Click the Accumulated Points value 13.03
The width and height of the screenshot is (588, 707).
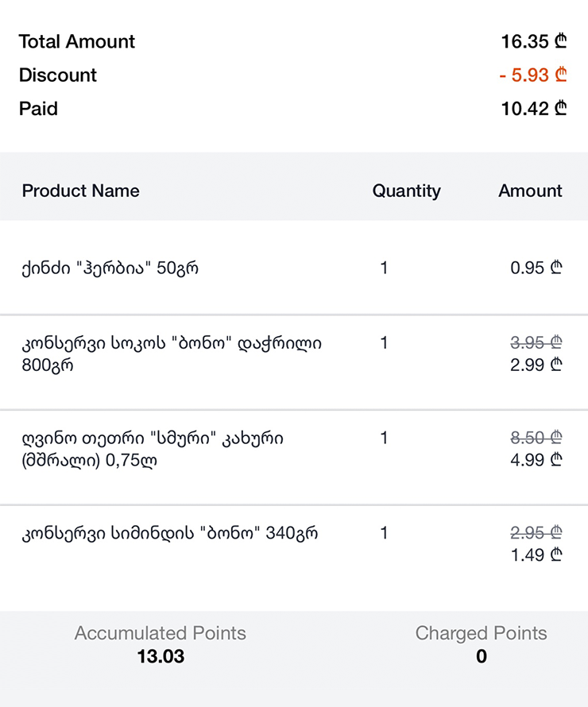pos(161,656)
